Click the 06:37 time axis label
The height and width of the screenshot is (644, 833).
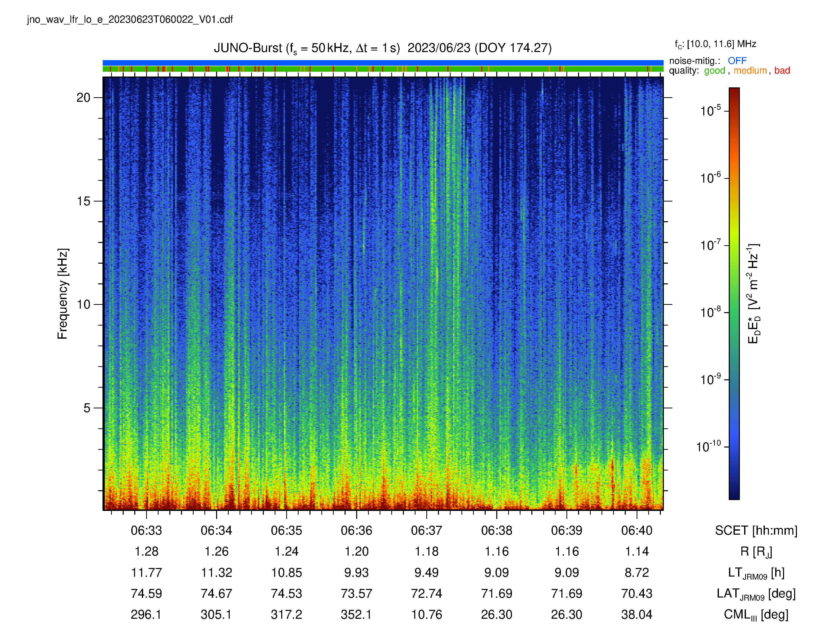(x=426, y=530)
